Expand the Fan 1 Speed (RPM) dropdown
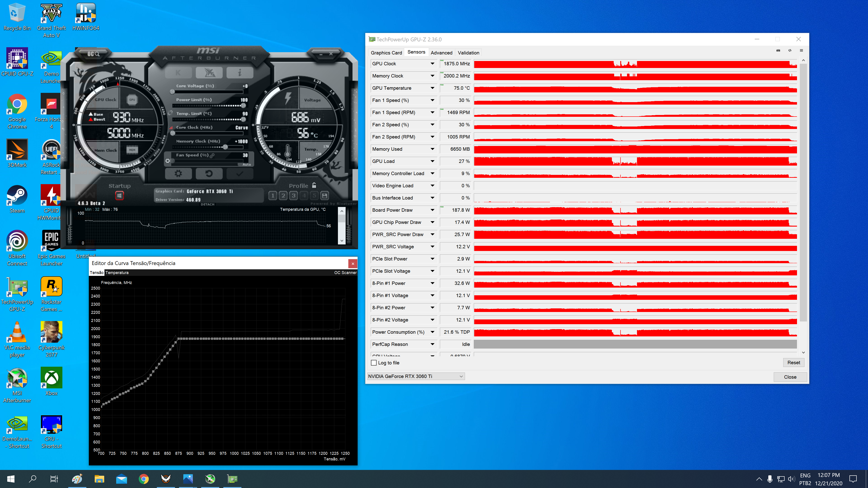Viewport: 868px width, 488px height. pyautogui.click(x=432, y=113)
